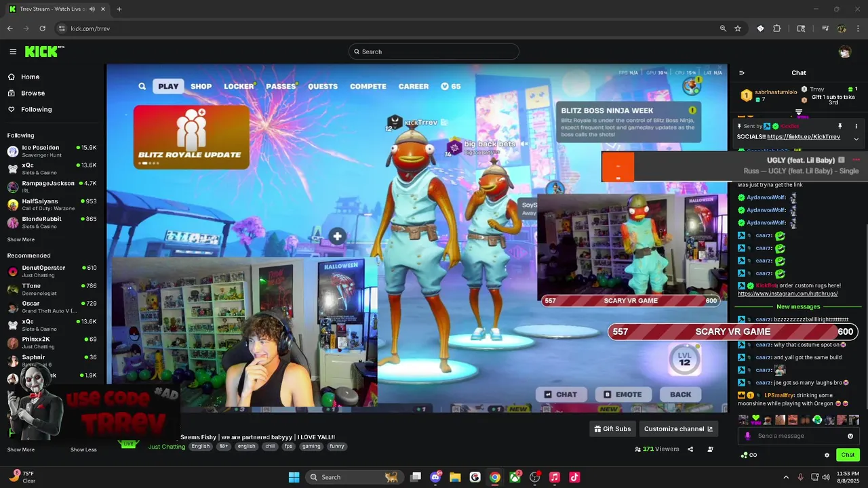
Task: Click Gift Subs button
Action: tap(612, 428)
